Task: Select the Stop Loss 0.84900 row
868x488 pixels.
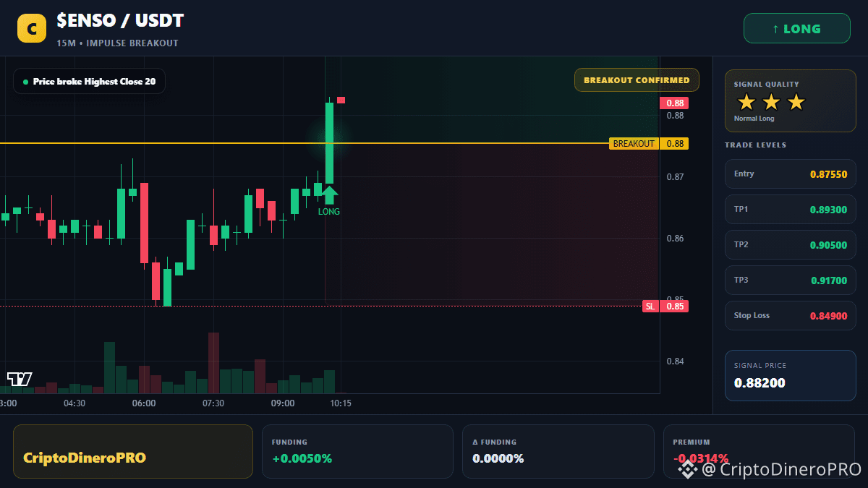Action: (x=791, y=315)
